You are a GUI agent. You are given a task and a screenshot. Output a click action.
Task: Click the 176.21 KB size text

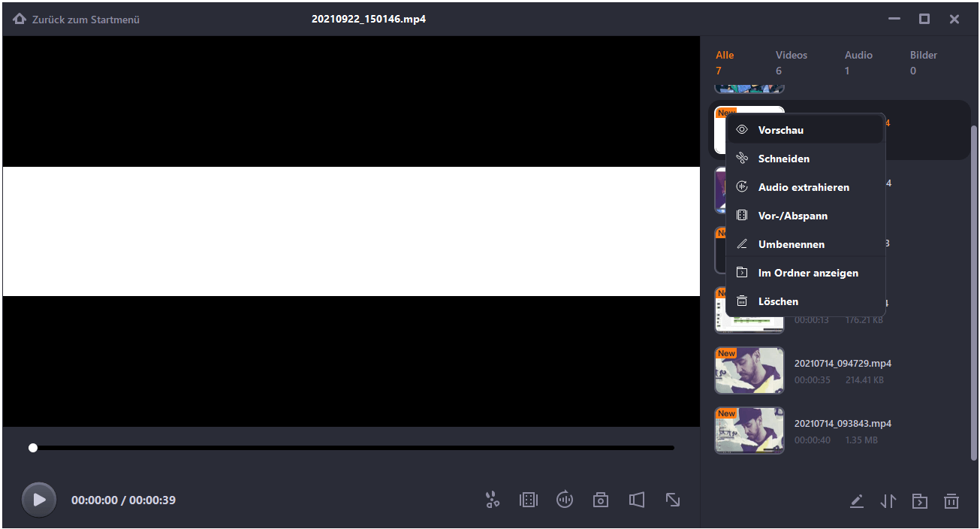pos(864,320)
